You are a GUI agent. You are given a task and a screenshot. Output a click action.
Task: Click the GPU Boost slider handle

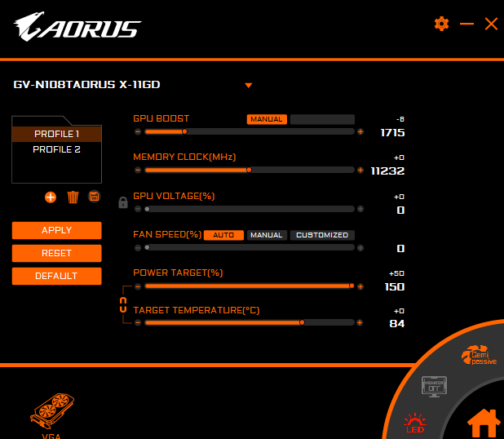184,131
